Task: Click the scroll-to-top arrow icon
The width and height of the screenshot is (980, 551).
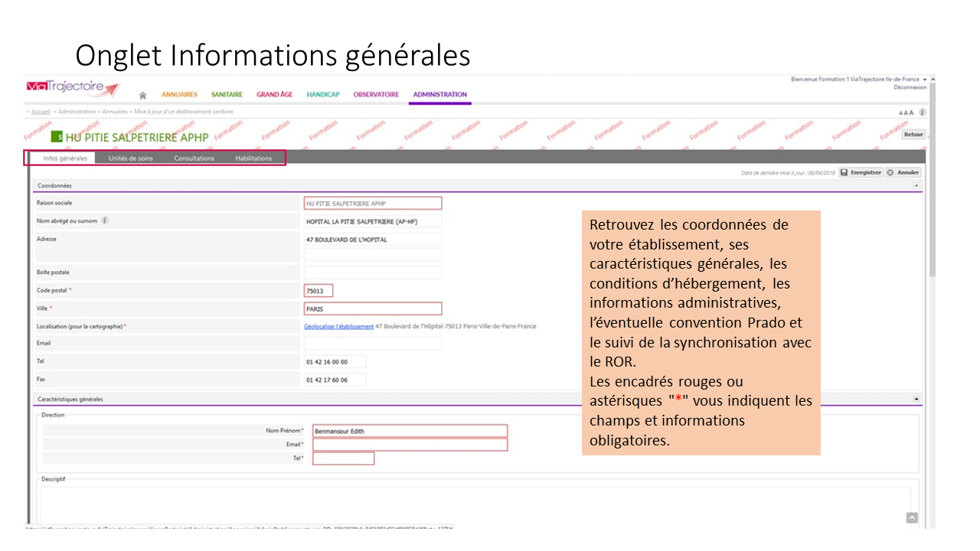Action: click(x=912, y=518)
